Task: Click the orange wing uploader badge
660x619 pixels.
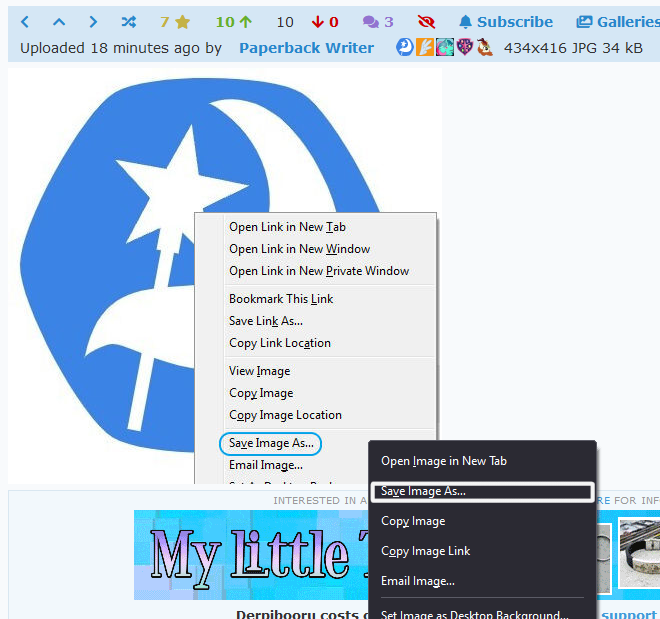Action: pos(425,47)
